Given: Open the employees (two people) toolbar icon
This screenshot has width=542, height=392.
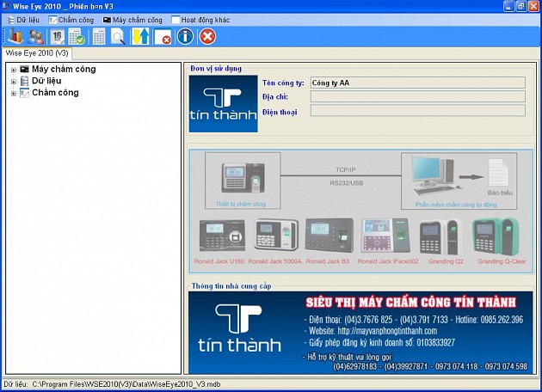Looking at the screenshot, I should click(35, 37).
